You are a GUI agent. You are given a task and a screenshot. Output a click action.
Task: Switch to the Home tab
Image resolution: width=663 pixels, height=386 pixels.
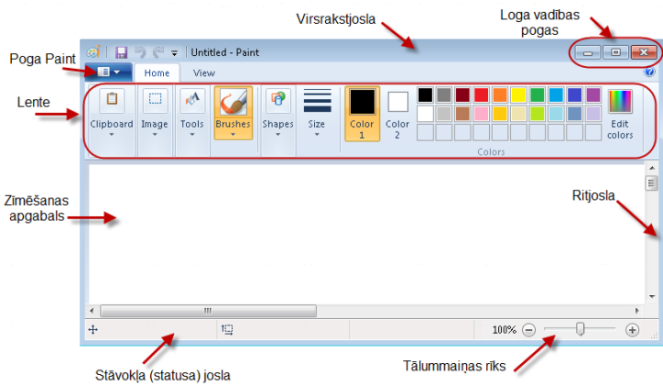(x=157, y=73)
